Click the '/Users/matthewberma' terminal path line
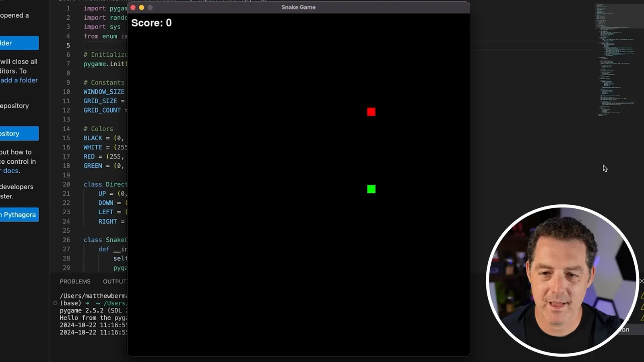Image resolution: width=644 pixels, height=362 pixels. 93,296
